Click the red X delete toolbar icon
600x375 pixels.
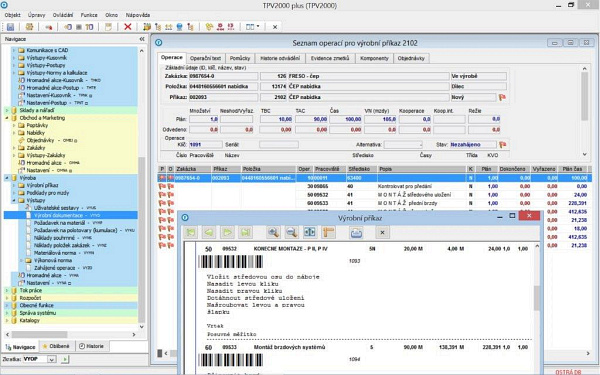(128, 27)
